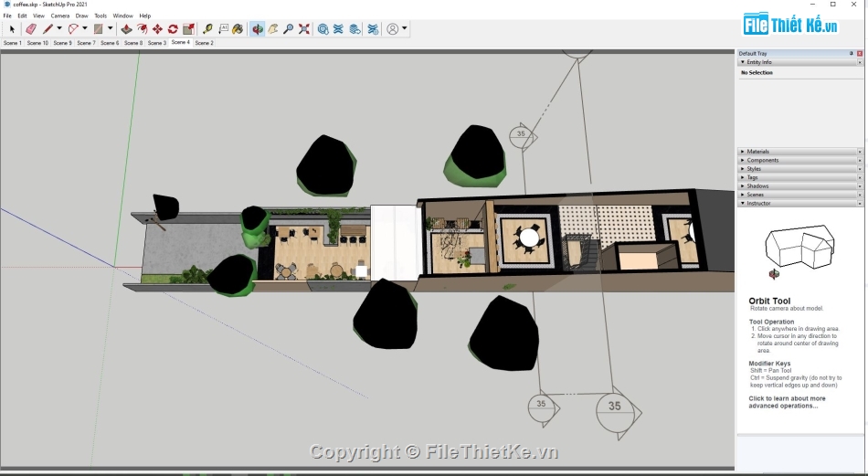Activate the Rotate tool
This screenshot has height=476, width=868.
pyautogui.click(x=173, y=29)
